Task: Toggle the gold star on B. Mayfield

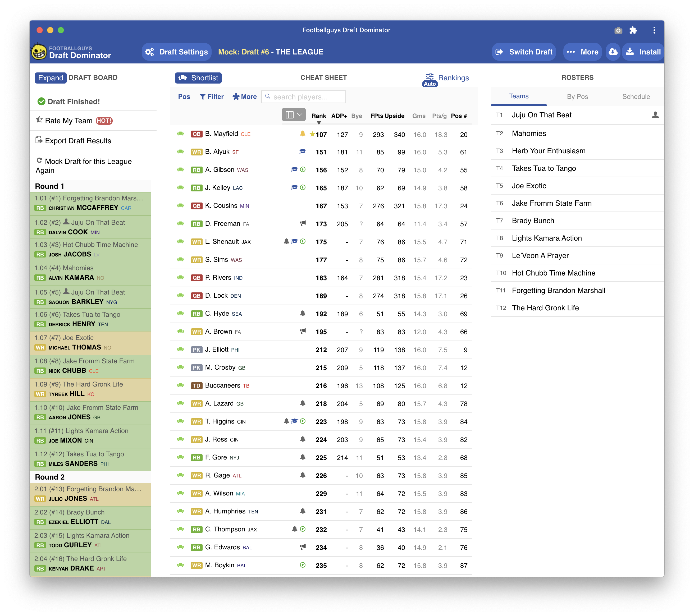Action: click(x=312, y=134)
